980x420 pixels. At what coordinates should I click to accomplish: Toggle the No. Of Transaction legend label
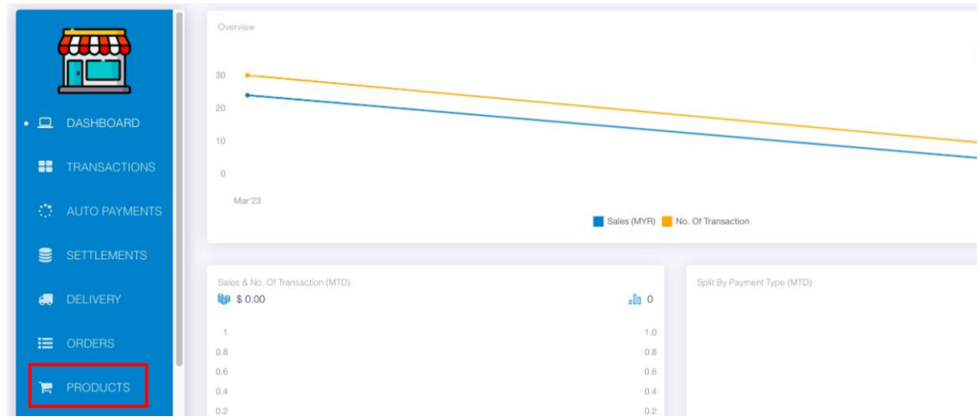(712, 221)
